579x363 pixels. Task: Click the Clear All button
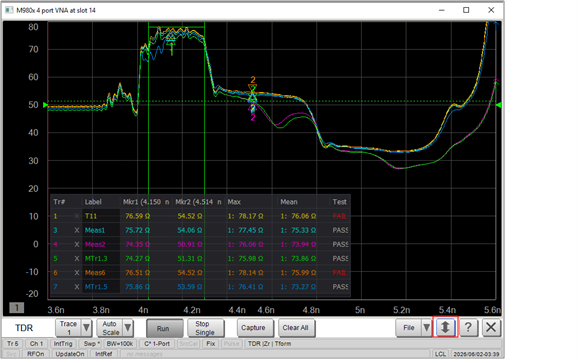[296, 328]
